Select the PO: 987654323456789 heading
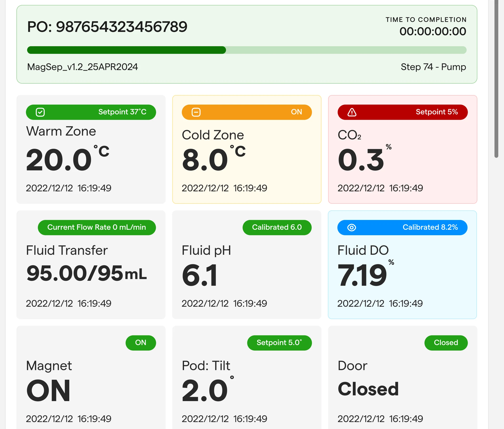The width and height of the screenshot is (504, 429). 107,27
